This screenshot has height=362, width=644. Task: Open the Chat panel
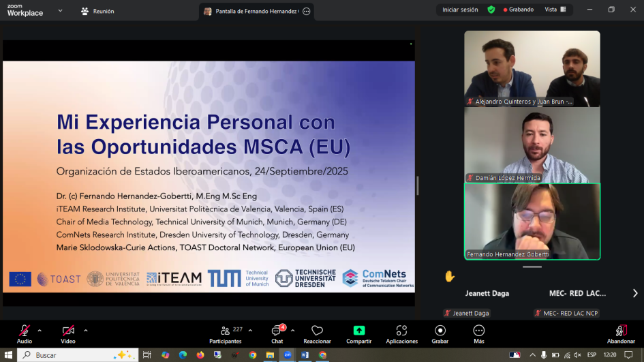pyautogui.click(x=277, y=332)
